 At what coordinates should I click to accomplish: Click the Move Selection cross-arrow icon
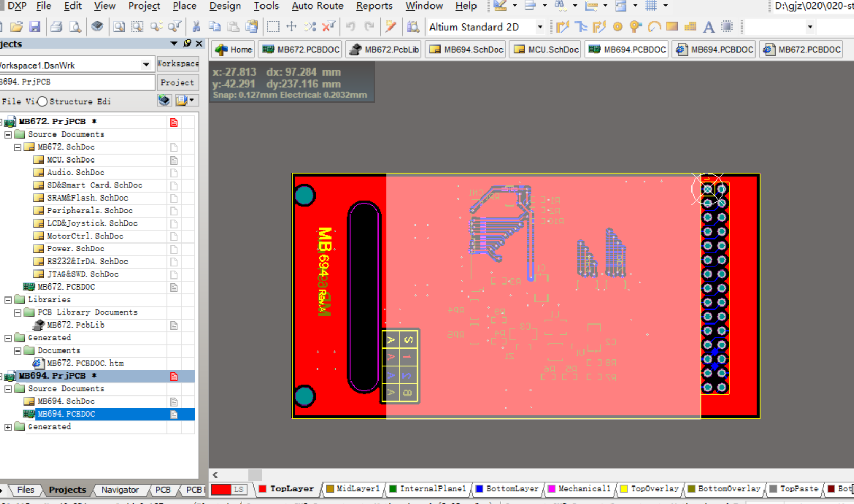point(291,26)
